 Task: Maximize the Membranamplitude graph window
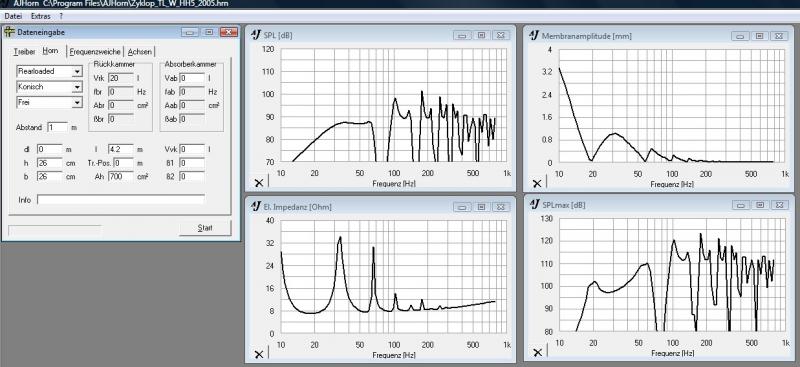tap(760, 36)
